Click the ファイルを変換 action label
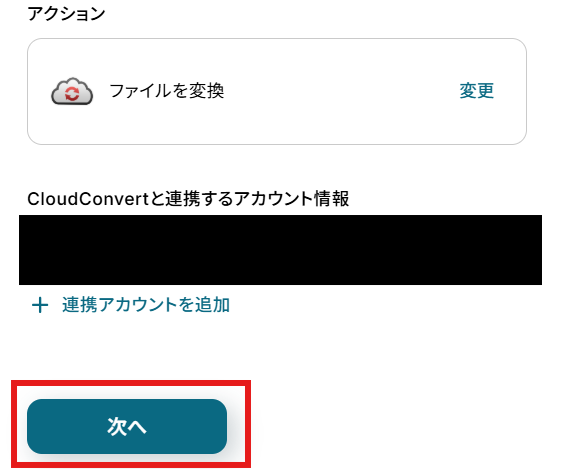This screenshot has width=574, height=469. click(x=167, y=91)
